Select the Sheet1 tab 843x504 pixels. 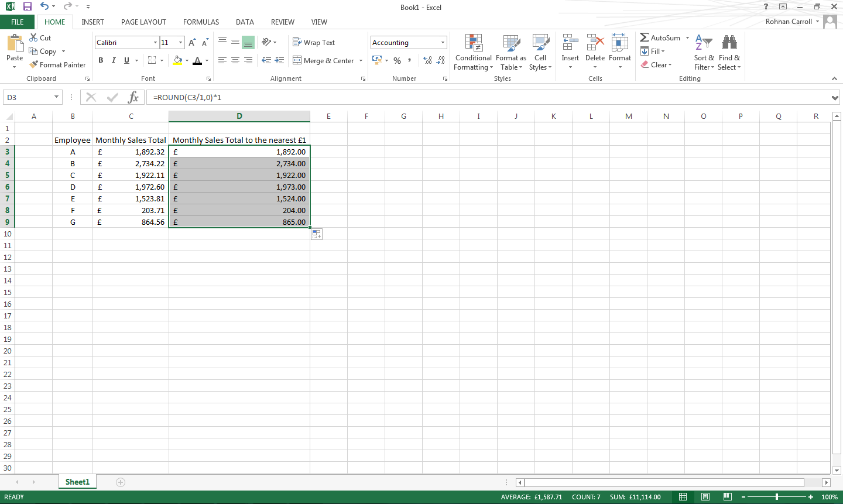click(x=77, y=482)
